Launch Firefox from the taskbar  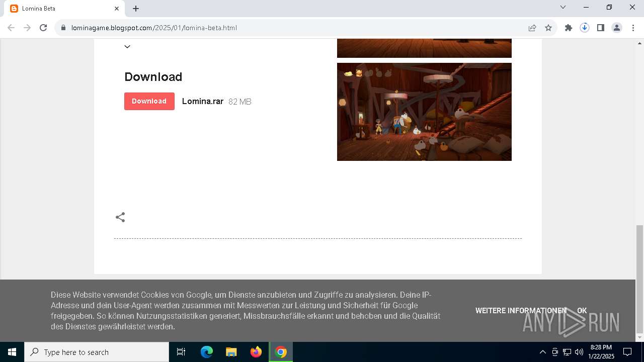pyautogui.click(x=256, y=352)
